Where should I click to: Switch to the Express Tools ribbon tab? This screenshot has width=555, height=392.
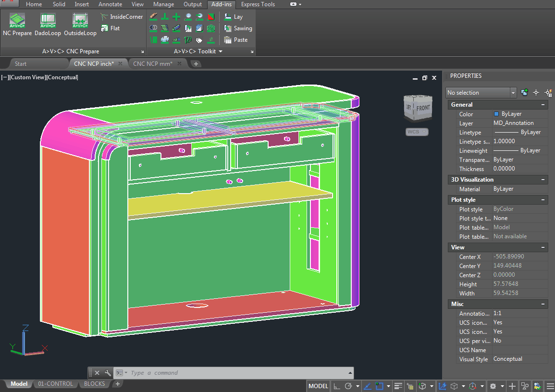point(258,4)
